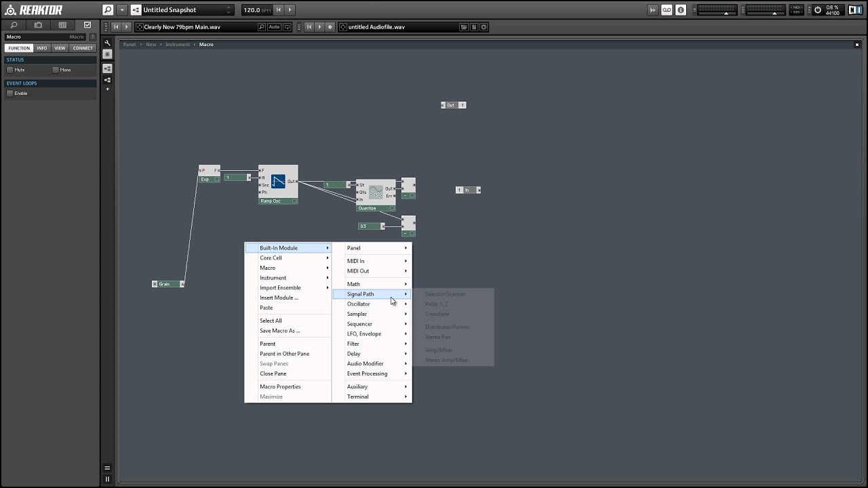Search player files with magnifier icon
Viewport: 868px width, 488px height.
[262, 27]
